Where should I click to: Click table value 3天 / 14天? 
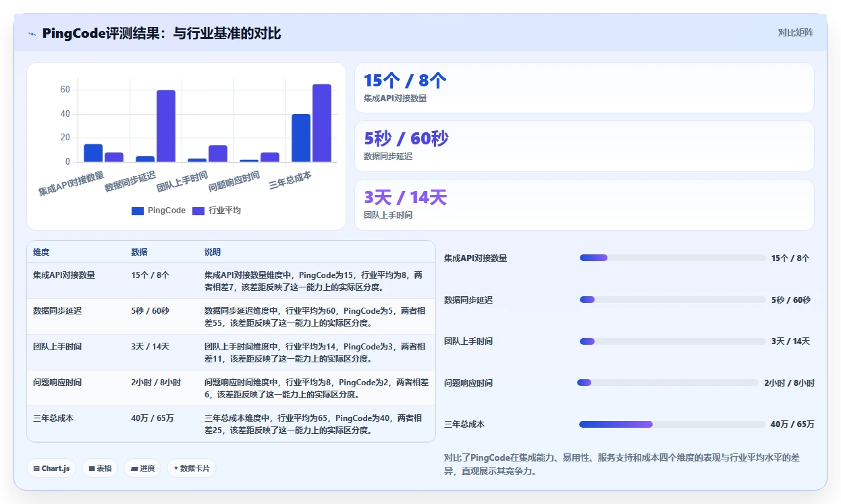150,347
